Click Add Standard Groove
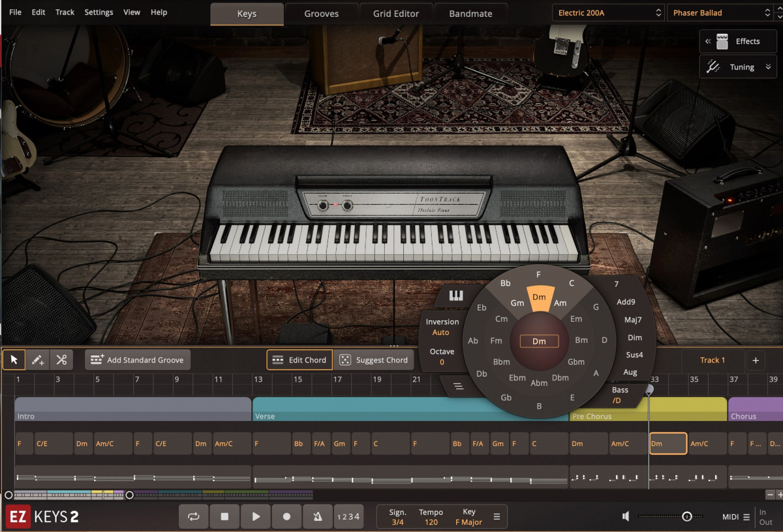Viewport: 783px width, 532px height. (137, 359)
